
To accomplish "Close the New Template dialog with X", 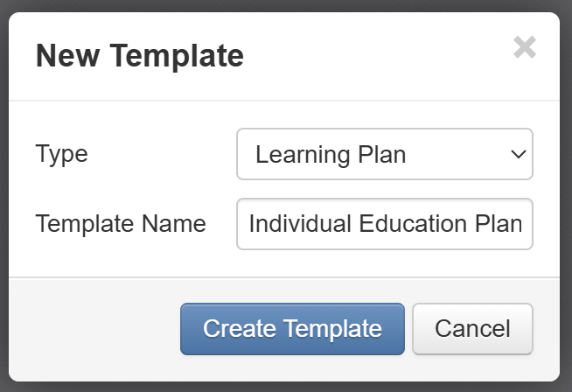I will [x=525, y=47].
